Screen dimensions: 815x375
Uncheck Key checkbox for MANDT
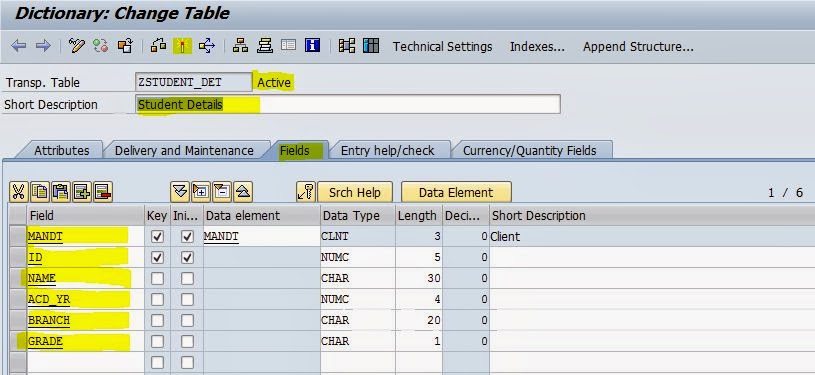[x=157, y=237]
